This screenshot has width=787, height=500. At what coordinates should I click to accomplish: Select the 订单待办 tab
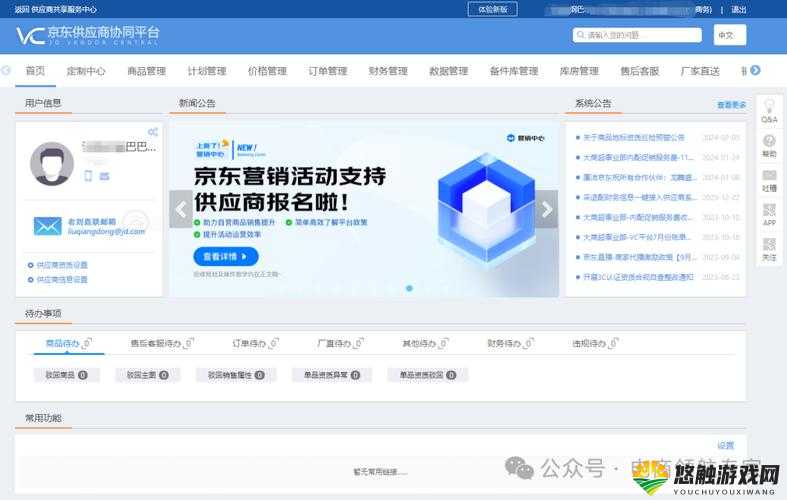pyautogui.click(x=255, y=343)
